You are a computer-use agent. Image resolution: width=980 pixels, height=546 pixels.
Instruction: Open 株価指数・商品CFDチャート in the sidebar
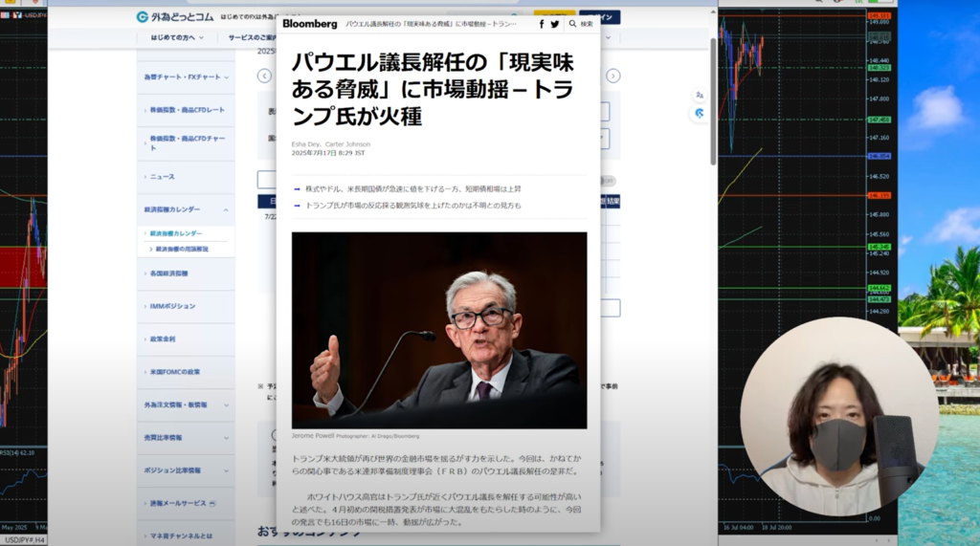186,143
